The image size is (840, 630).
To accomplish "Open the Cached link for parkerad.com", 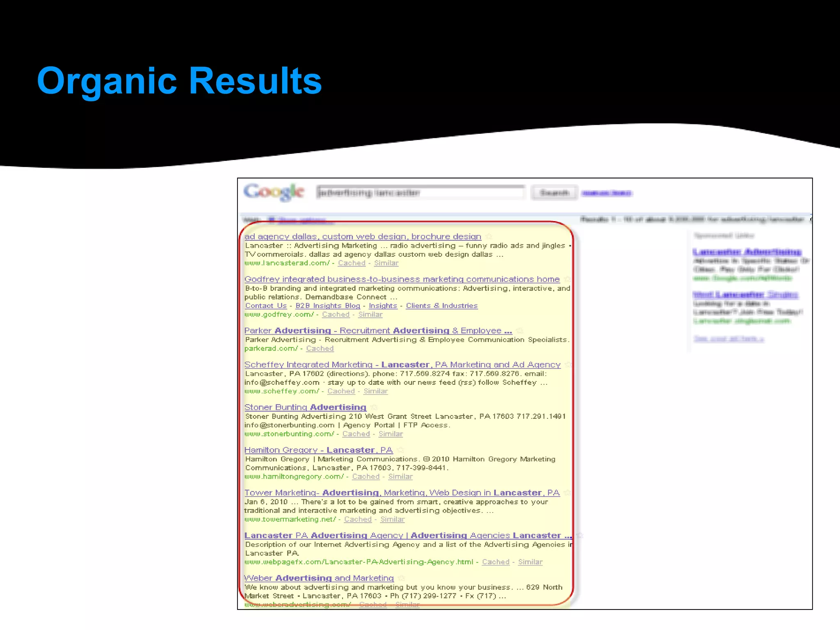I will [x=320, y=348].
